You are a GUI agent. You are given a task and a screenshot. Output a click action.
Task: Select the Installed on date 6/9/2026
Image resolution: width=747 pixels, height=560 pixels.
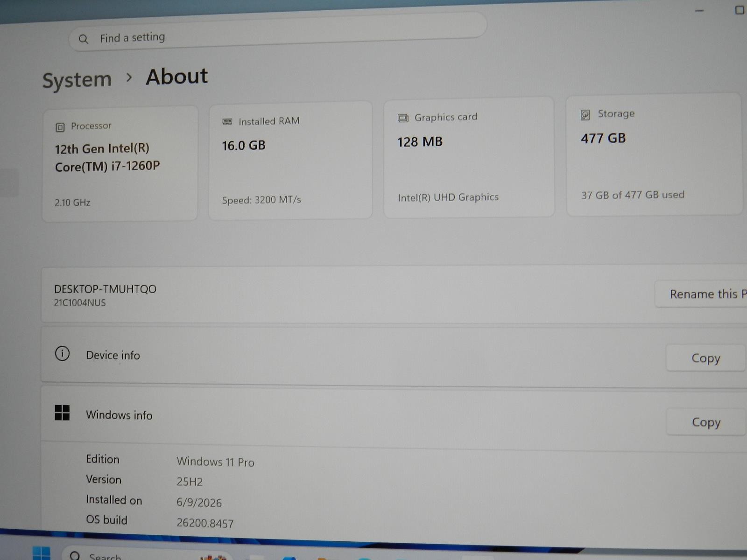click(199, 503)
